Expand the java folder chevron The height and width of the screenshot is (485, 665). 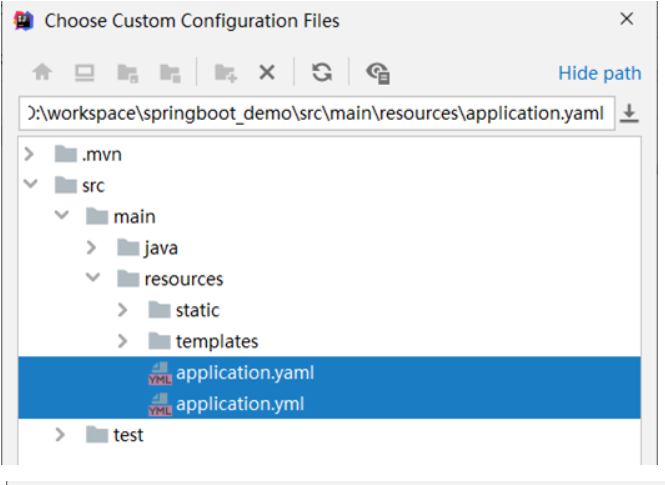coord(92,248)
